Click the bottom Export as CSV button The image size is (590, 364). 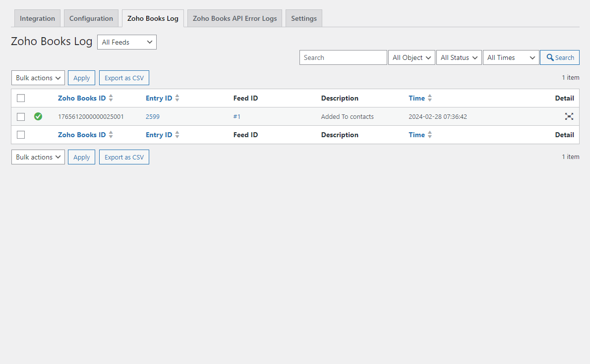(124, 157)
